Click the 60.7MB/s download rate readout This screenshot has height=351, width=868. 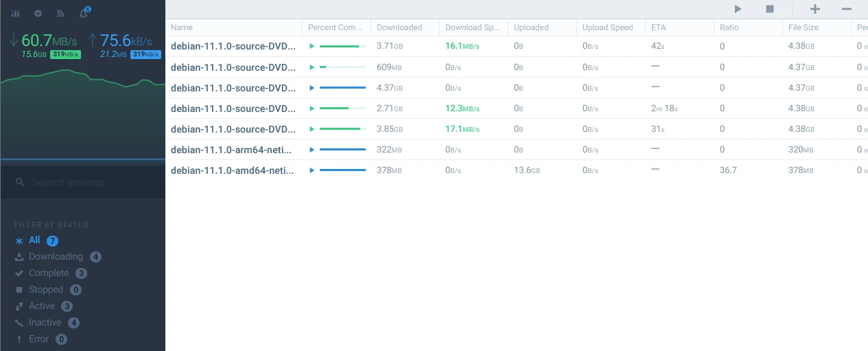pyautogui.click(x=43, y=40)
